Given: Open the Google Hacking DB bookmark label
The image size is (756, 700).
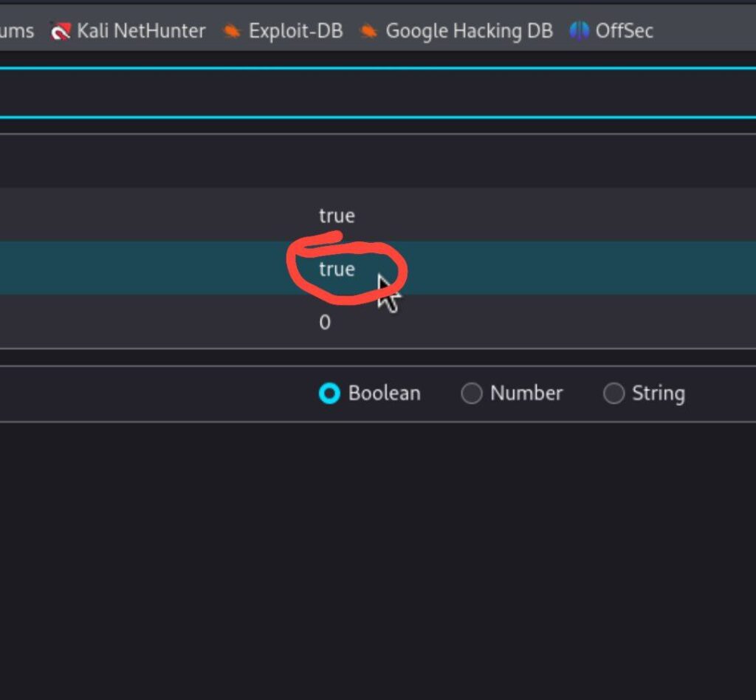Looking at the screenshot, I should [469, 31].
